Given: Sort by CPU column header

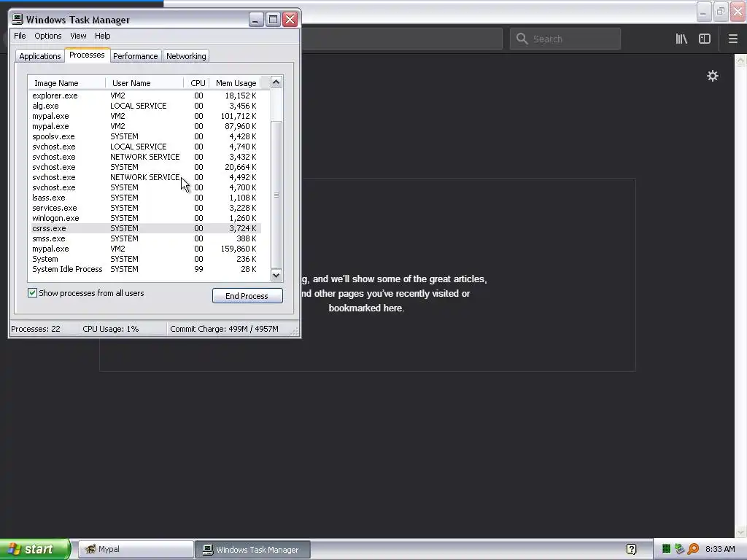Looking at the screenshot, I should click(x=197, y=83).
